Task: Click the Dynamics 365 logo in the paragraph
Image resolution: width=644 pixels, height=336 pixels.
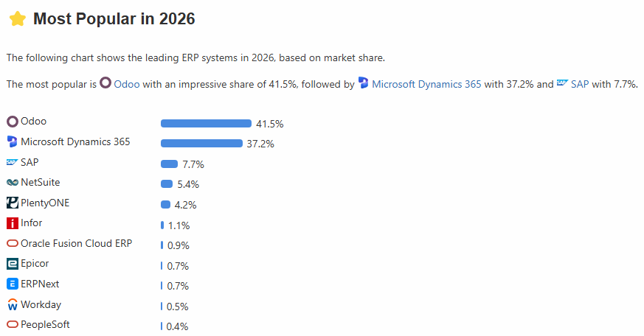Action: click(x=363, y=83)
